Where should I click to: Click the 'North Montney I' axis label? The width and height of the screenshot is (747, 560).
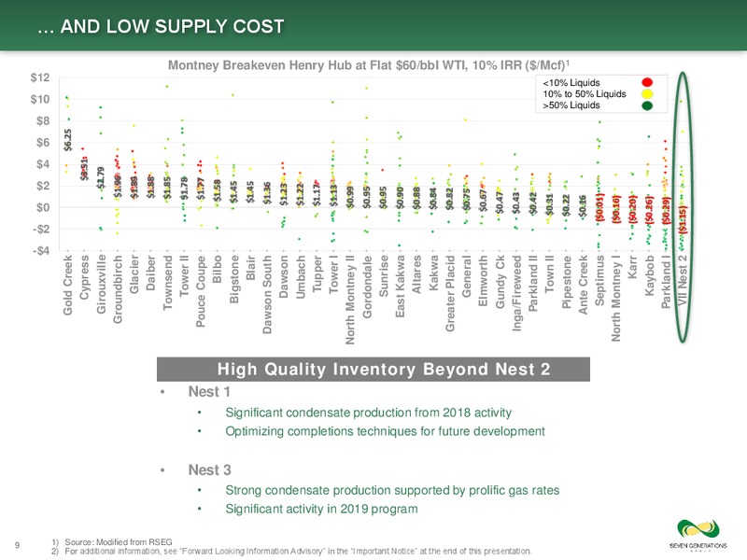coord(616,299)
